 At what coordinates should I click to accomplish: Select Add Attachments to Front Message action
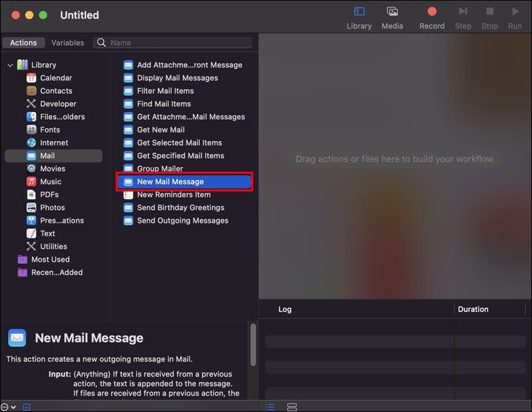[x=184, y=65]
